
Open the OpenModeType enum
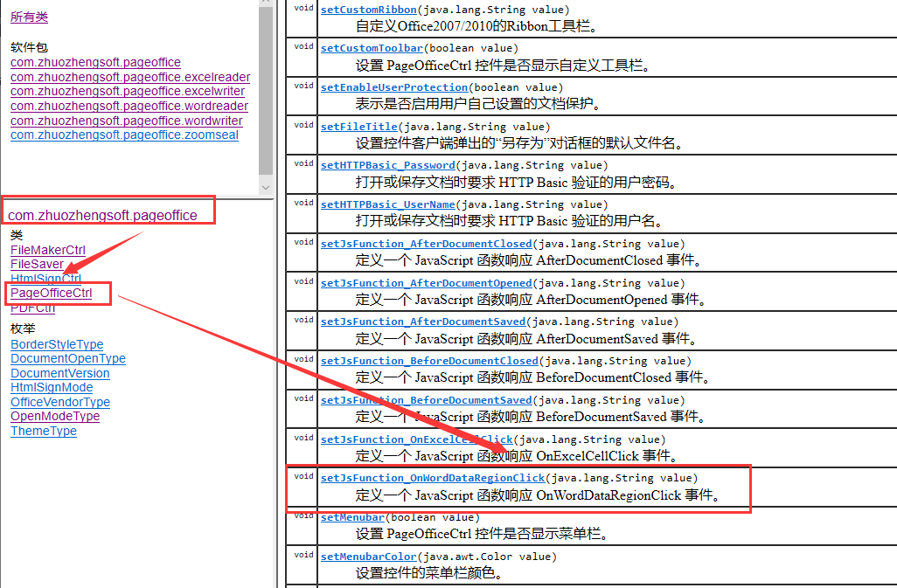pyautogui.click(x=55, y=417)
